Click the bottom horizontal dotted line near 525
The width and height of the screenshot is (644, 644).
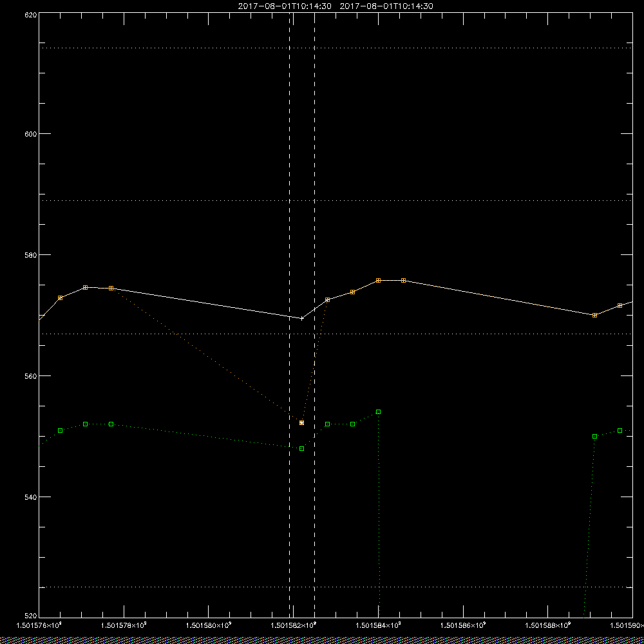(336, 587)
